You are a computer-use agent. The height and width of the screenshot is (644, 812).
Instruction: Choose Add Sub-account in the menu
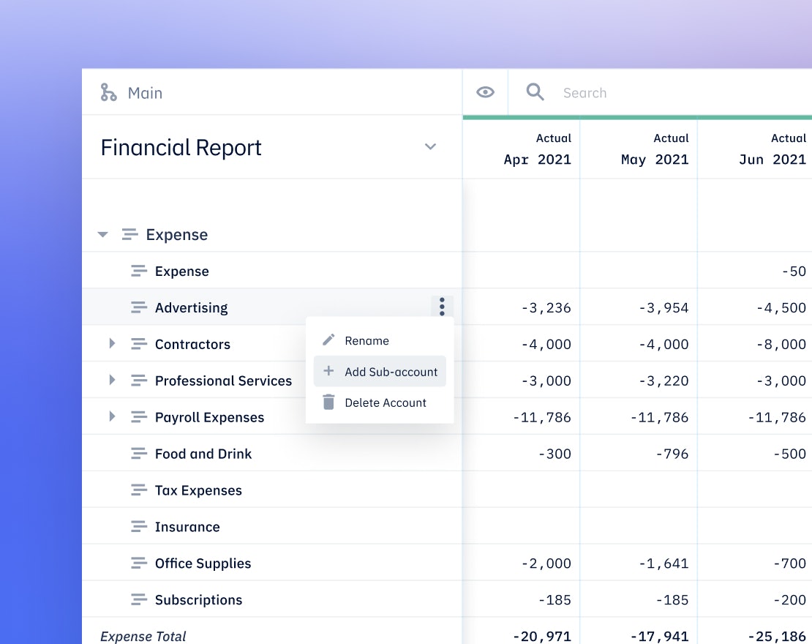pyautogui.click(x=391, y=372)
